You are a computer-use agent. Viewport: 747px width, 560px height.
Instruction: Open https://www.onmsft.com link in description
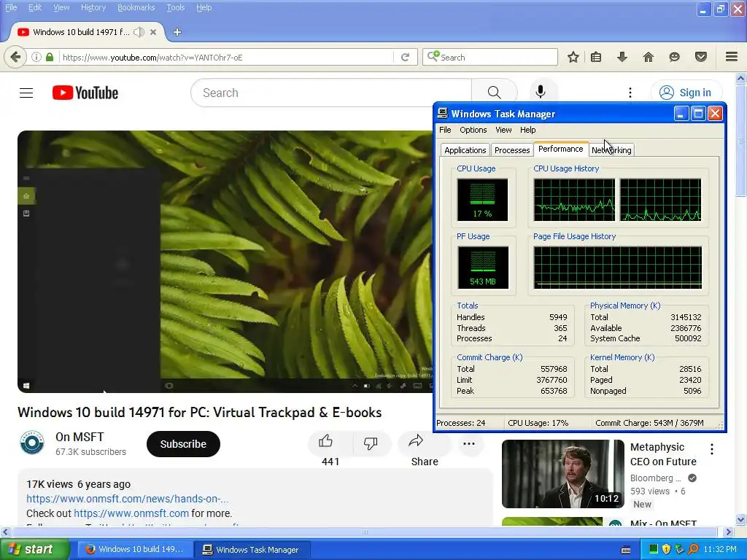click(x=131, y=513)
